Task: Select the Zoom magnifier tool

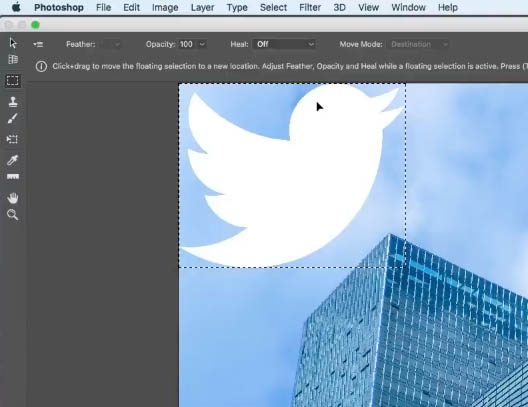Action: tap(13, 215)
